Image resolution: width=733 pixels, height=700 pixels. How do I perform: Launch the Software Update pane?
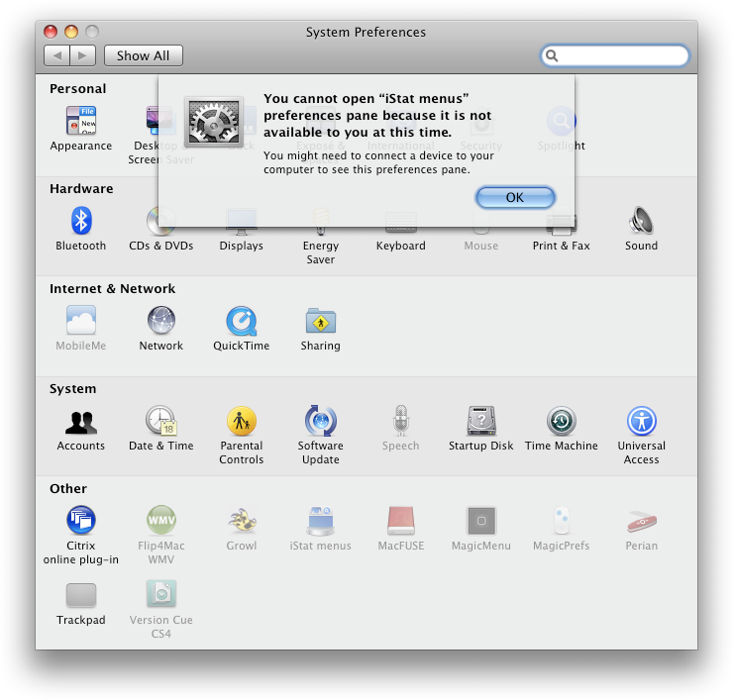coord(321,421)
